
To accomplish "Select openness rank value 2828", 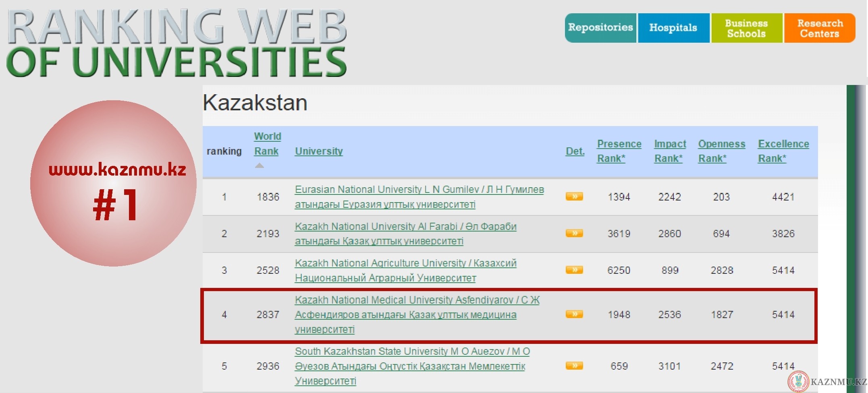I will 722,270.
